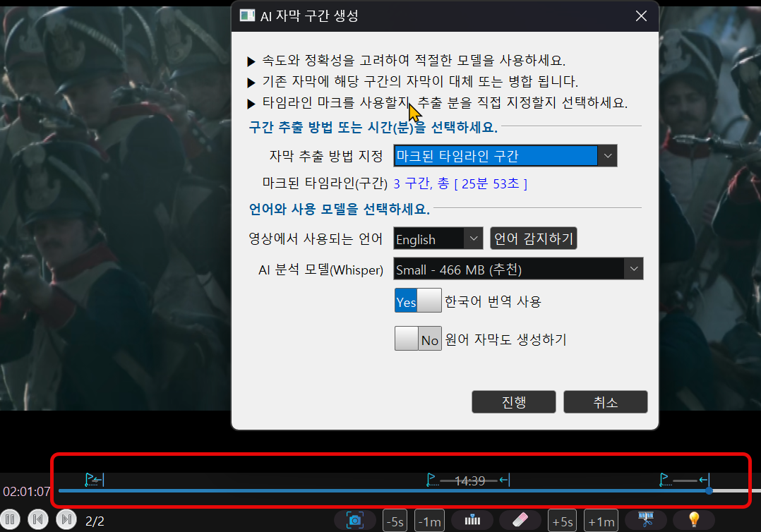Toggle the Korean translation switch set to Yes
Image resolution: width=761 pixels, height=532 pixels.
(x=418, y=301)
